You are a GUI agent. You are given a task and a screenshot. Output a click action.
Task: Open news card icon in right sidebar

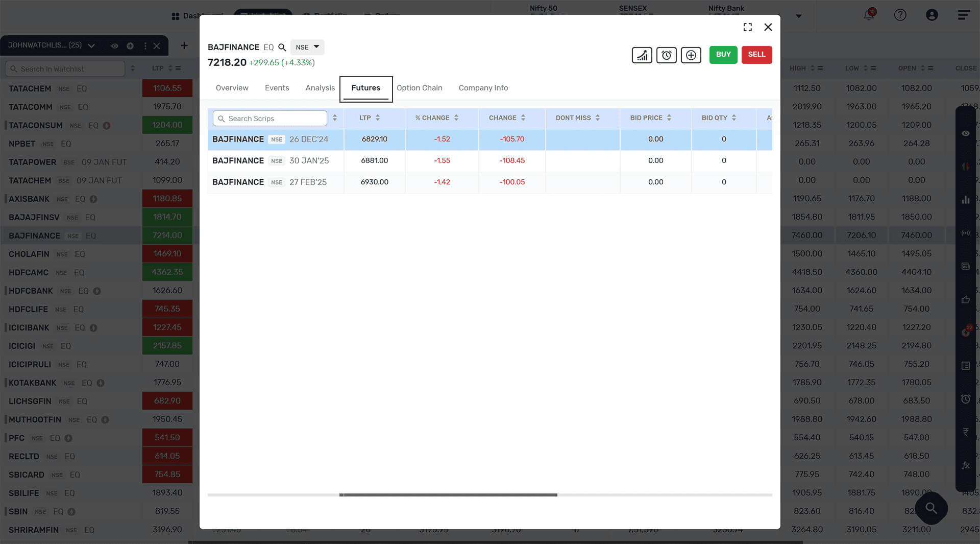pyautogui.click(x=965, y=266)
